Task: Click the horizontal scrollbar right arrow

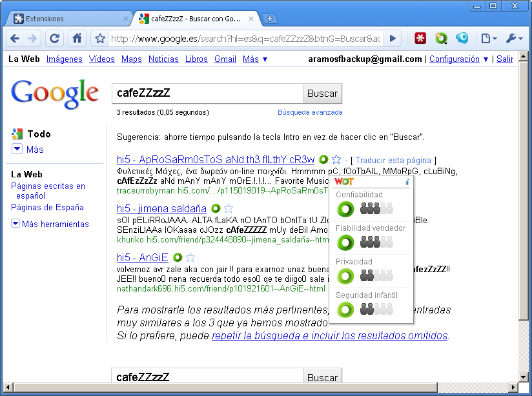Action: point(513,387)
